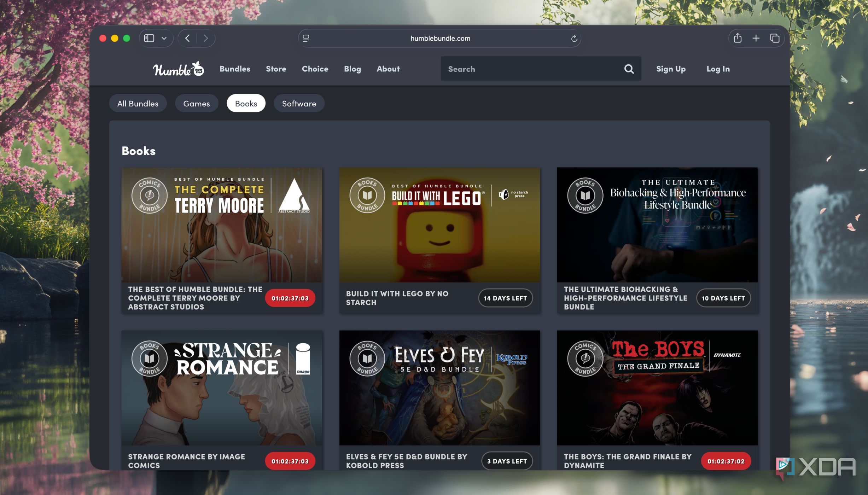Select the All Bundles filter tab
Viewport: 868px width, 495px height.
pos(138,103)
